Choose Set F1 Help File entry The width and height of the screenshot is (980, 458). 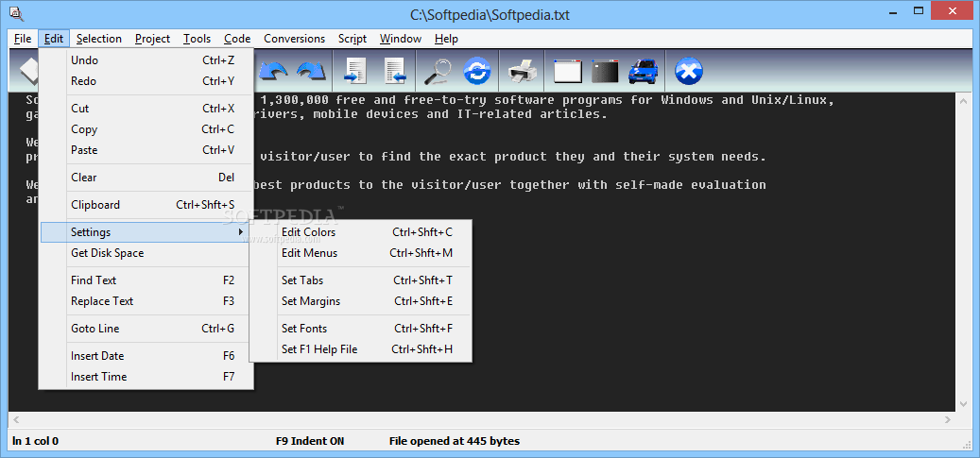tap(361, 349)
